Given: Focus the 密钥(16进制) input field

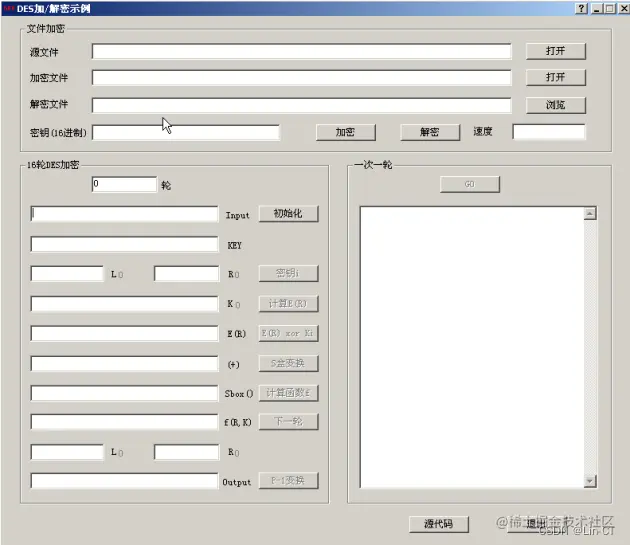Looking at the screenshot, I should point(186,133).
